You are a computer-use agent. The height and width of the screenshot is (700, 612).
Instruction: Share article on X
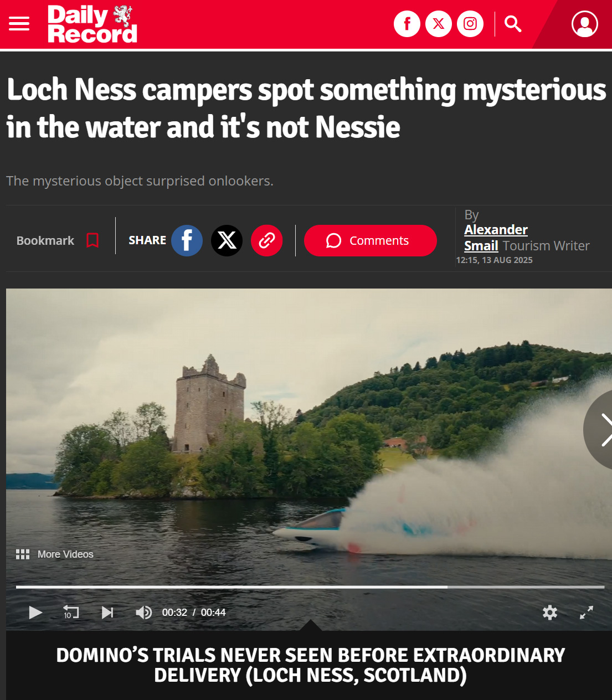[227, 240]
